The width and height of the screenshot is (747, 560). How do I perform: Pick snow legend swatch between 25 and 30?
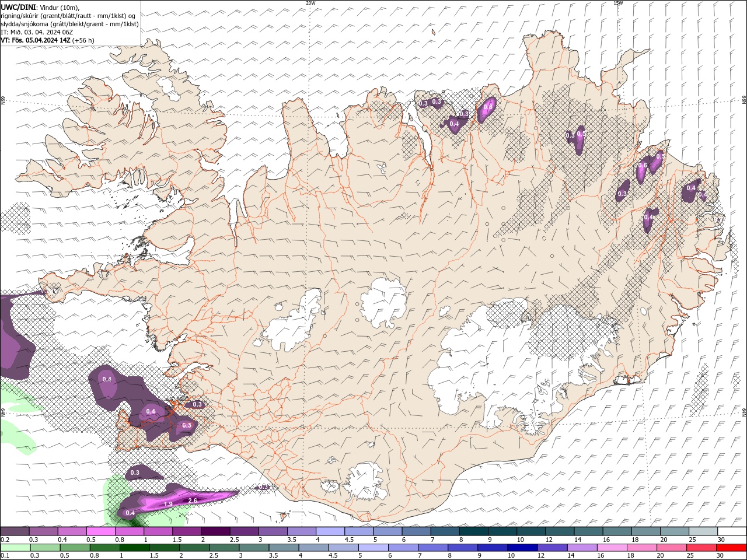[703, 531]
